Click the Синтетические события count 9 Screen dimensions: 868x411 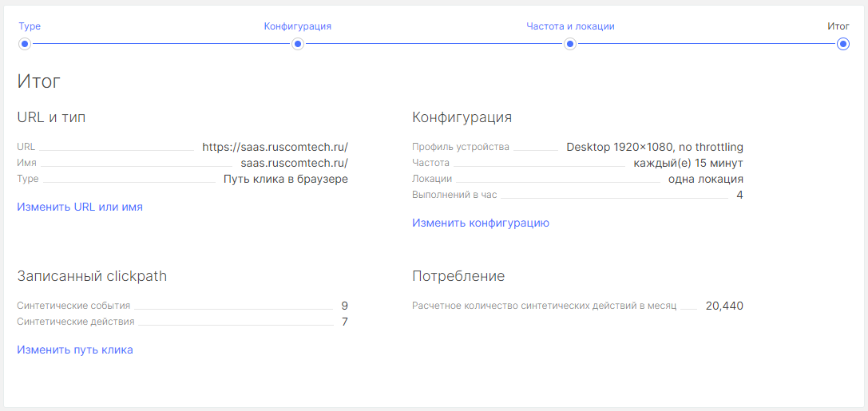pos(344,306)
